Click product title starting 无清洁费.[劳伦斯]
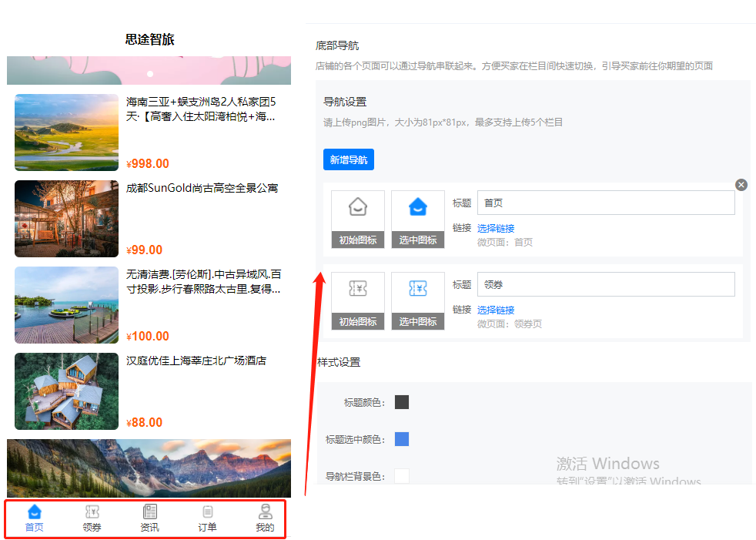This screenshot has height=540, width=756. pyautogui.click(x=203, y=282)
